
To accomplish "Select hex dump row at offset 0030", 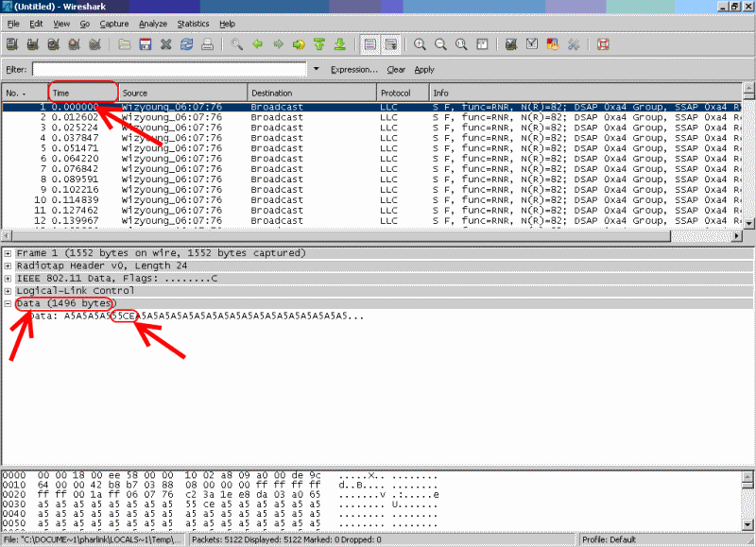I will [221, 504].
